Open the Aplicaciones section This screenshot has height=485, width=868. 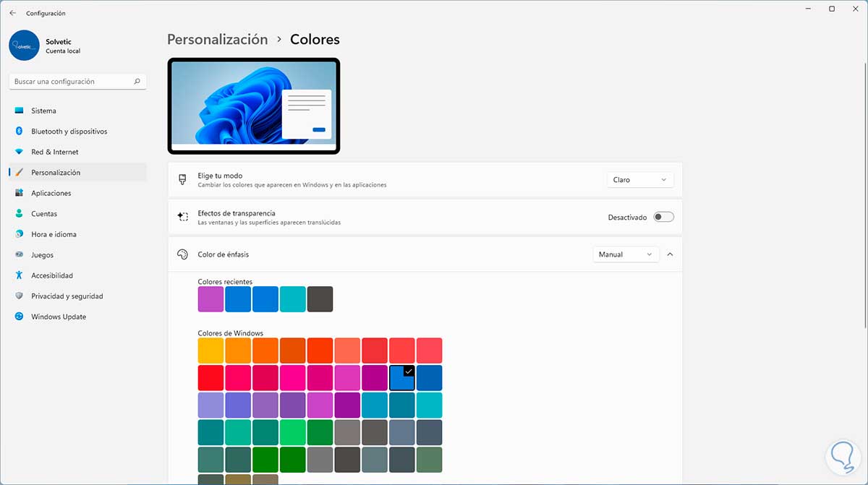point(77,193)
